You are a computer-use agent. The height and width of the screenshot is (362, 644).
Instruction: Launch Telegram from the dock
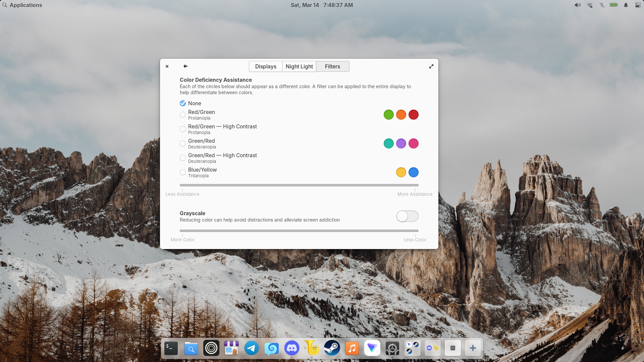coord(252,348)
